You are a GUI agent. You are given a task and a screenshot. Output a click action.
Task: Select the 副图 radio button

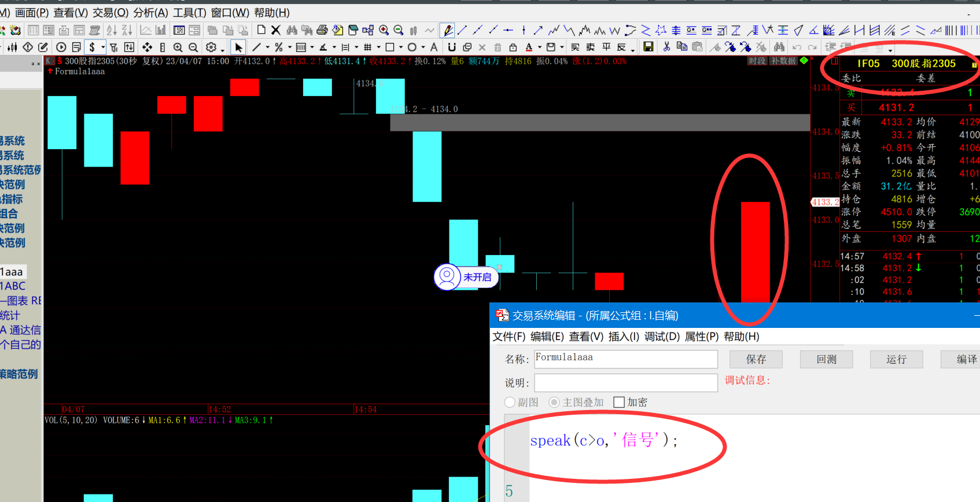pos(510,402)
